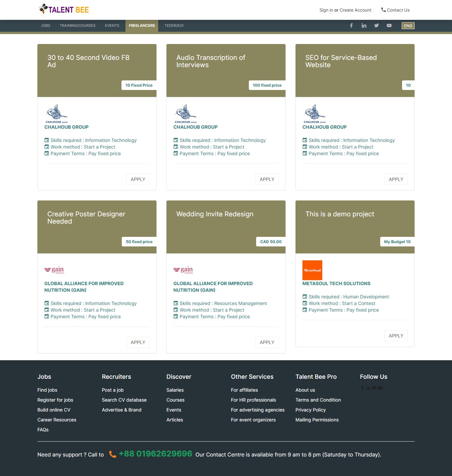Viewport: 452px width, 476px height.
Task: Click the gain logo on the Wedding Invite card
Action: point(183,270)
